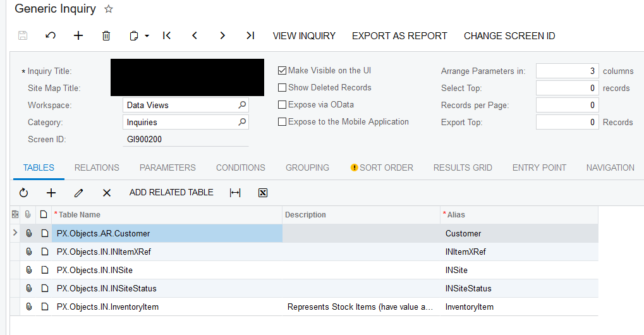This screenshot has height=335, width=644.
Task: Click the InventoryItem description cell
Action: click(361, 307)
